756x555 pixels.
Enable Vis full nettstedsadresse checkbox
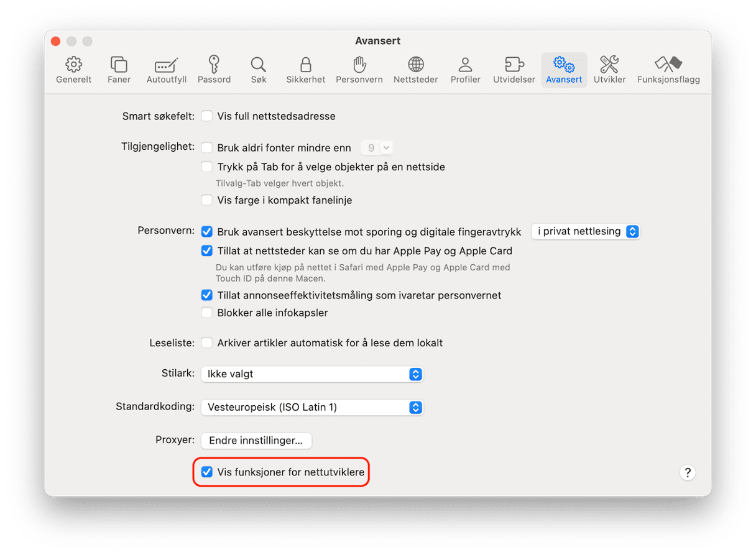[x=207, y=116]
